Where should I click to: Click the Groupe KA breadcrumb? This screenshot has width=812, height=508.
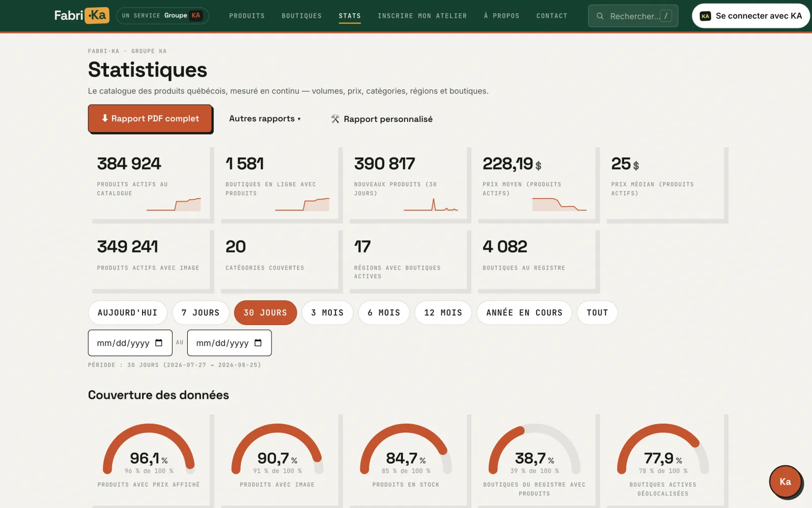149,51
